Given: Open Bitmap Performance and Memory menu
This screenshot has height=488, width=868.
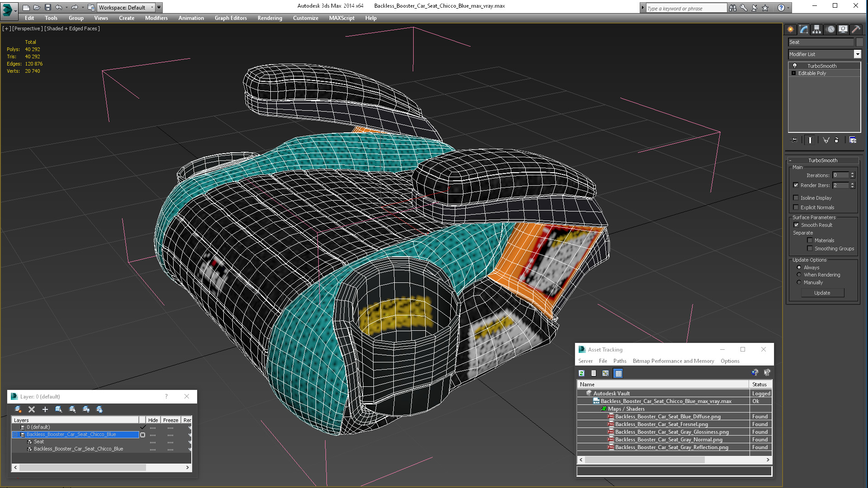Looking at the screenshot, I should click(x=674, y=361).
